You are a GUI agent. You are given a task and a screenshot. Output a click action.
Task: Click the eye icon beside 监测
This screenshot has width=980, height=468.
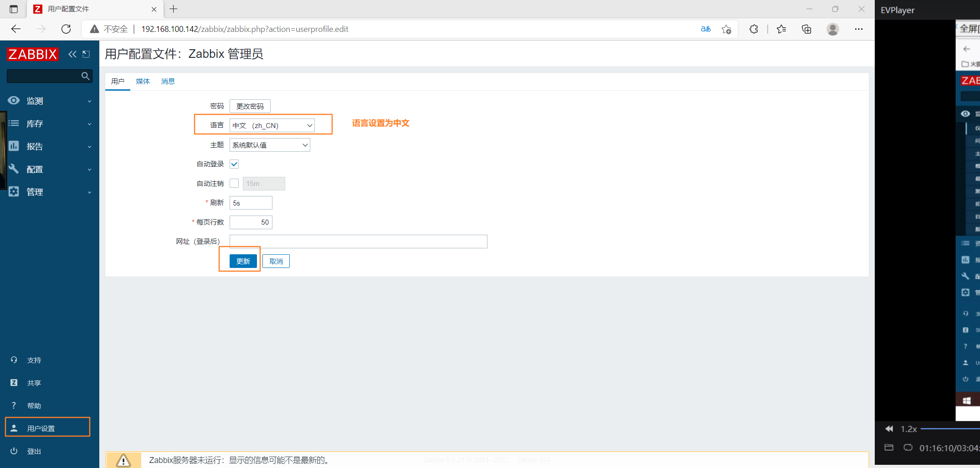[14, 101]
